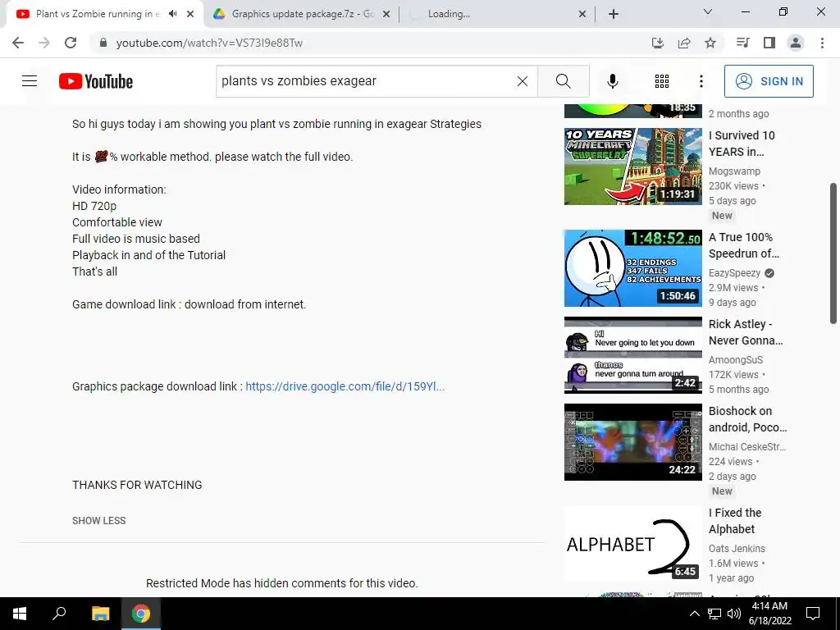Clear the search box with the X icon

click(523, 81)
